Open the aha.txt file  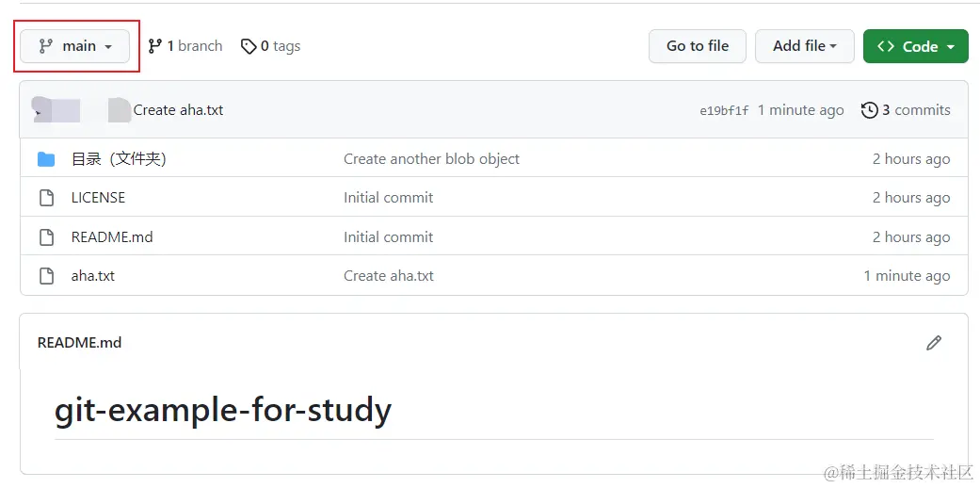93,276
